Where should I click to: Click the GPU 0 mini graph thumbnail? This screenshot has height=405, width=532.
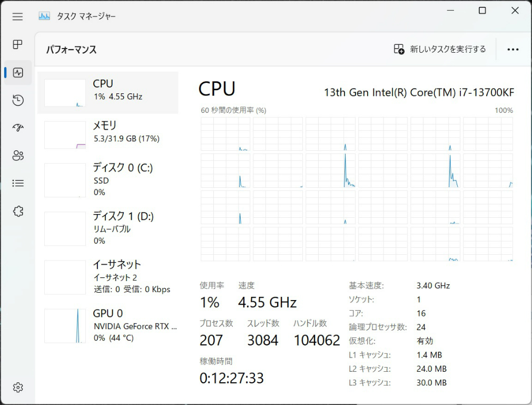65,326
